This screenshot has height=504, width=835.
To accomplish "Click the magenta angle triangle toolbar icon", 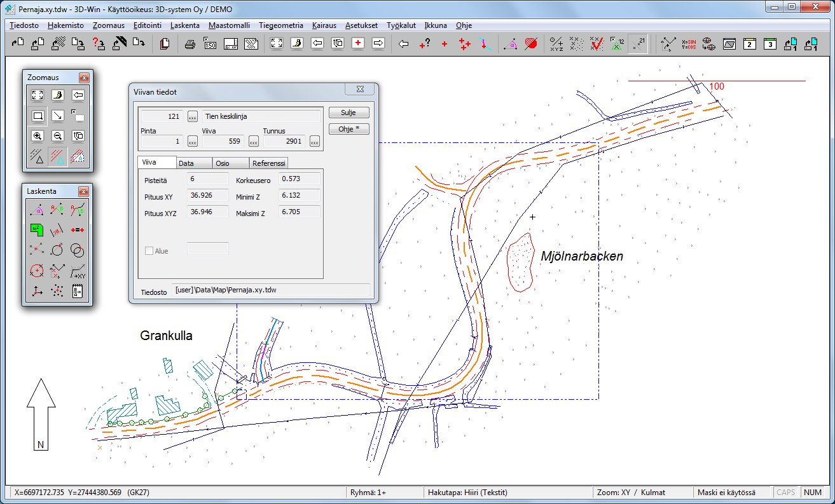I will click(x=510, y=44).
